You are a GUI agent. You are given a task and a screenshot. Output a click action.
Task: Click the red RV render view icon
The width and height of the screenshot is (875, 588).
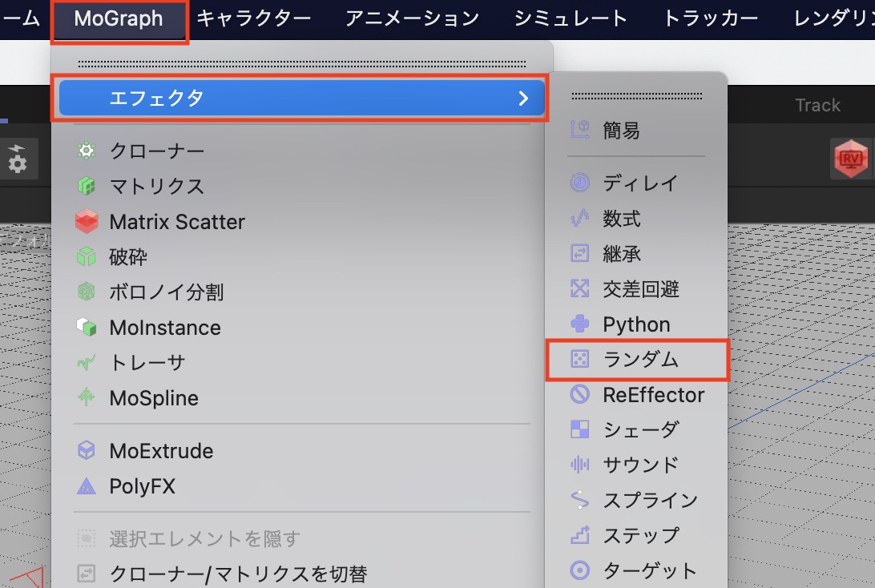point(850,159)
